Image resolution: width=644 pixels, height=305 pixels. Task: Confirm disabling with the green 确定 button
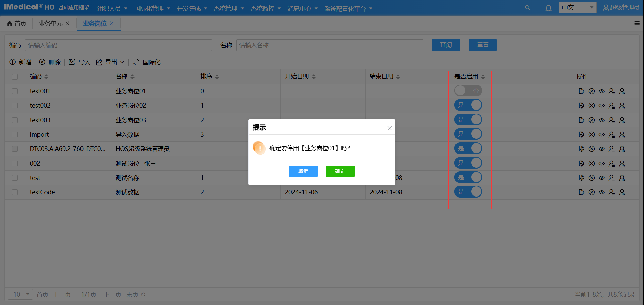340,171
